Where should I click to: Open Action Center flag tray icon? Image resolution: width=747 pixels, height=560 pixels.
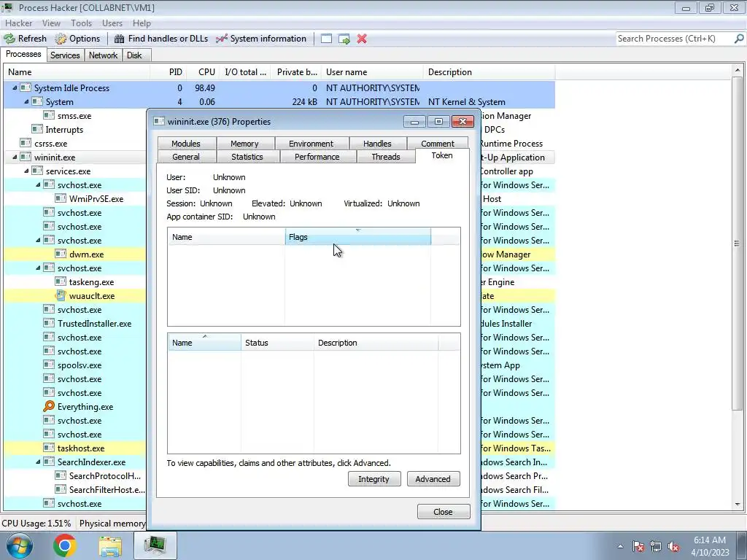coord(638,546)
